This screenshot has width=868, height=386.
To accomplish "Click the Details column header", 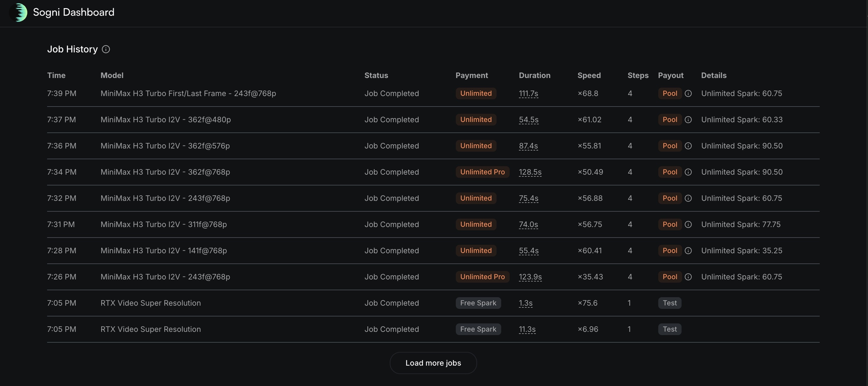I will [x=714, y=75].
